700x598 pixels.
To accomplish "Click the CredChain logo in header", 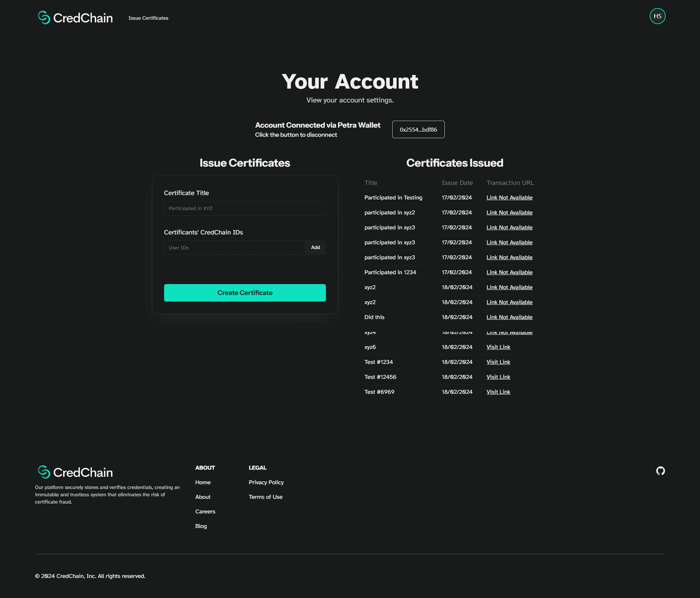I will 75,18.
